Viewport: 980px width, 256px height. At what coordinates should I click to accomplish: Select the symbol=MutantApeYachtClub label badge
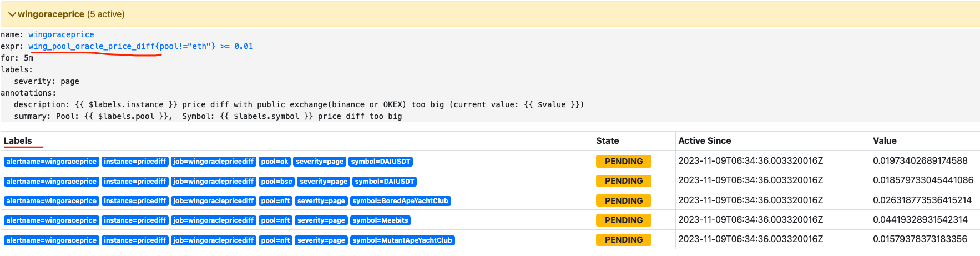[x=402, y=240]
